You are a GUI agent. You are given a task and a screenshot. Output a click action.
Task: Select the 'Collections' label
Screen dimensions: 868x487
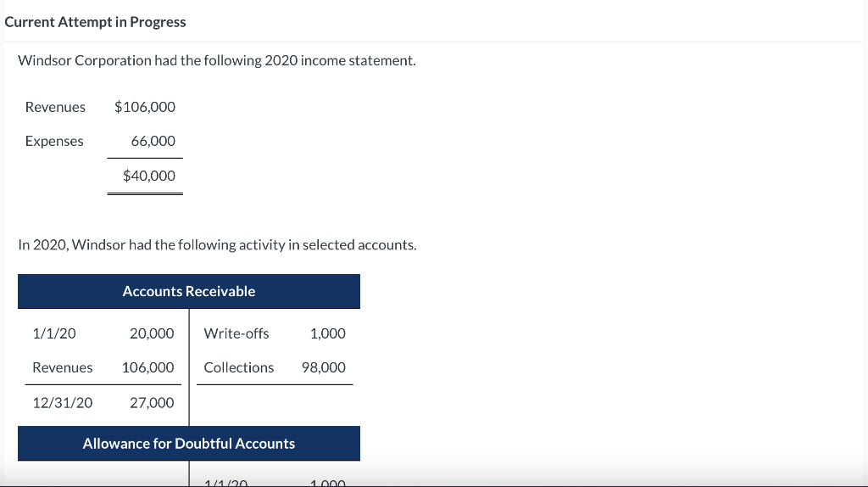238,368
